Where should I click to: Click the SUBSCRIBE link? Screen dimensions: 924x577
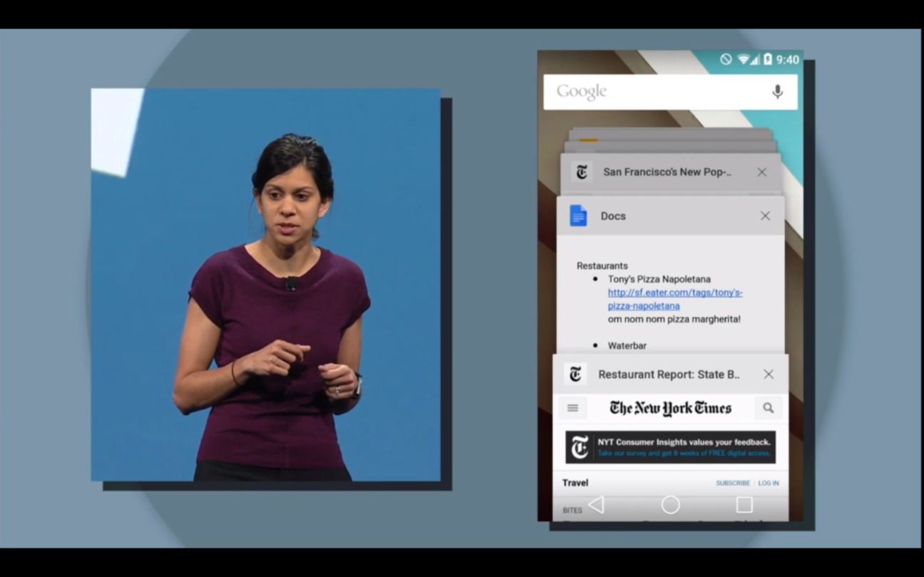tap(732, 483)
